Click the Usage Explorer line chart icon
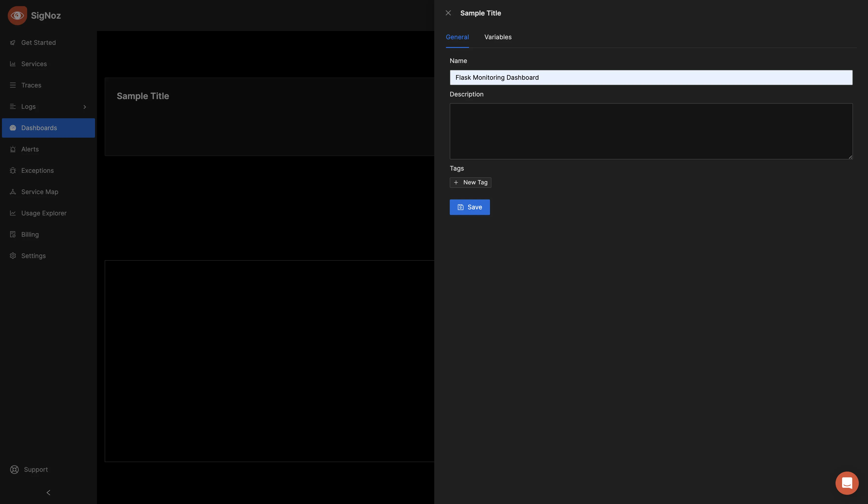The image size is (868, 504). tap(13, 213)
